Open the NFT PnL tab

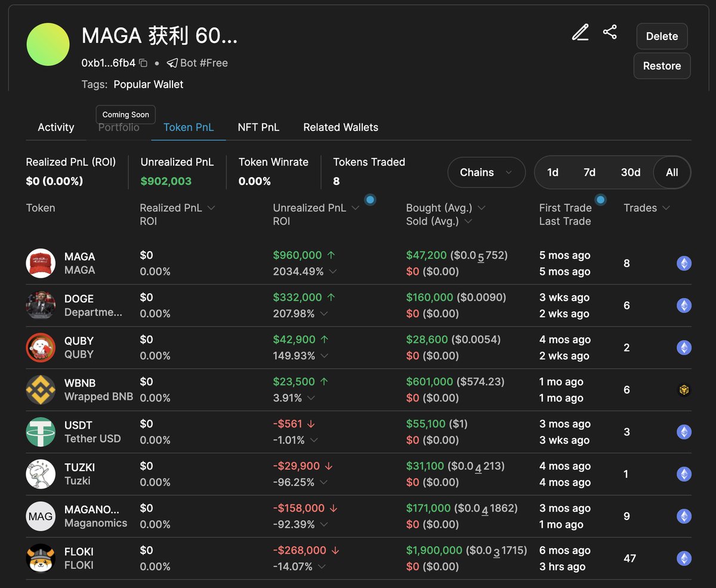(258, 127)
